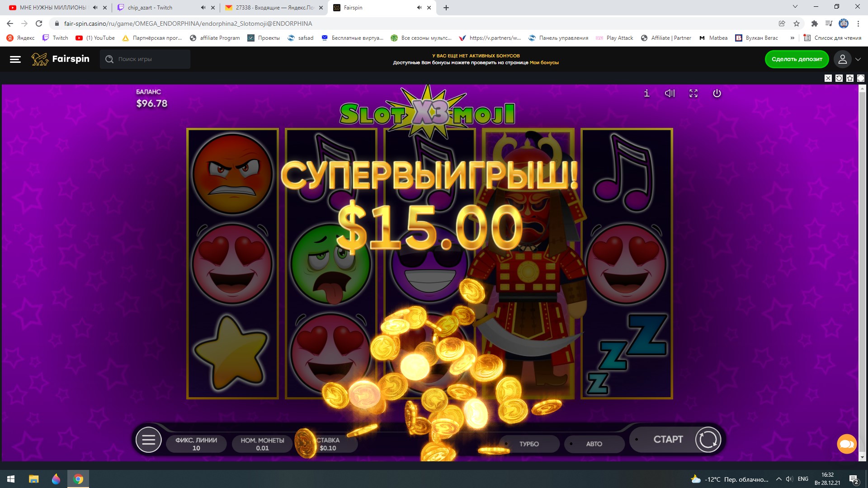Change the НОМ. МОНЕТЫ coin value

coord(262,444)
